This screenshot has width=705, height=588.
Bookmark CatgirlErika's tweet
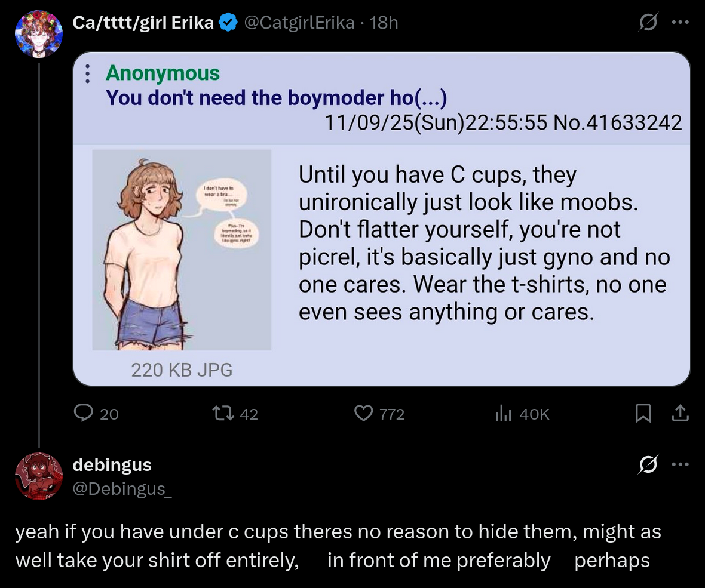point(642,413)
